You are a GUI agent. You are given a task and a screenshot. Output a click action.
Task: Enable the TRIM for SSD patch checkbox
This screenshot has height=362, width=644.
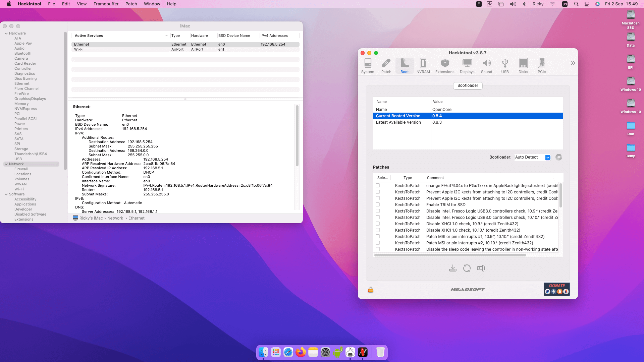(378, 204)
